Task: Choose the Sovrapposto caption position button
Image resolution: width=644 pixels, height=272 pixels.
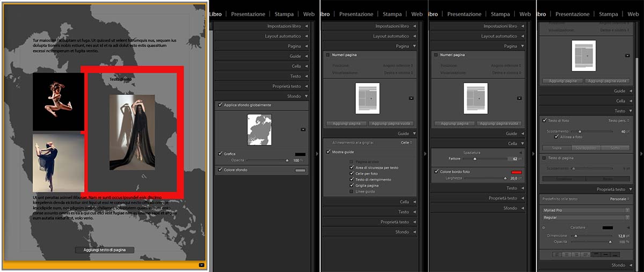Action: click(586, 148)
